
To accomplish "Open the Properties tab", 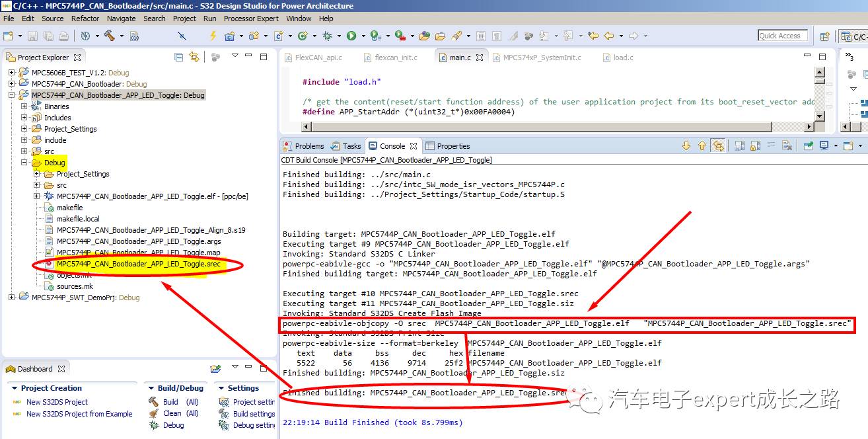I will [448, 146].
